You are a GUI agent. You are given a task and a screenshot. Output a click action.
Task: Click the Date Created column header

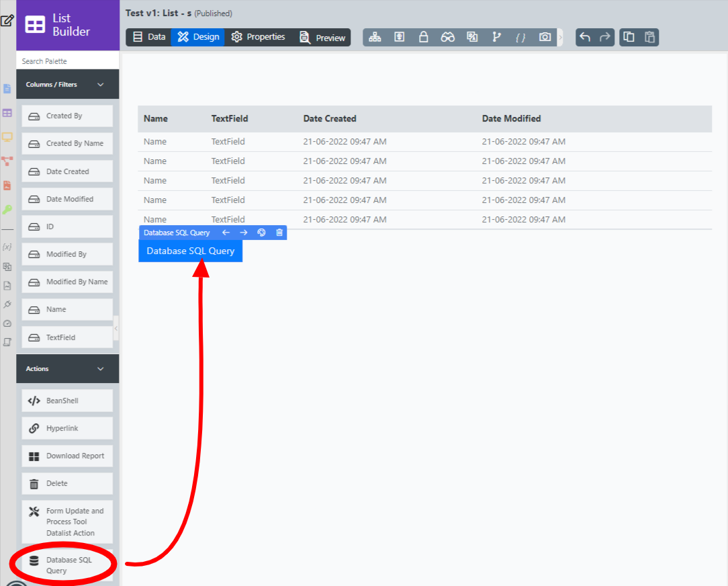(x=330, y=118)
